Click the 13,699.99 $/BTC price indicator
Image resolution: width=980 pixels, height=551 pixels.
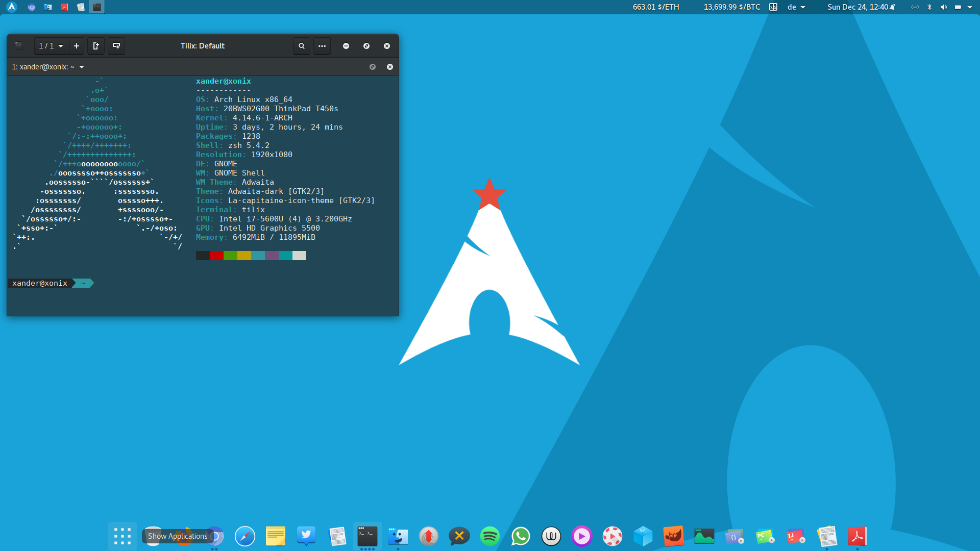click(x=732, y=7)
